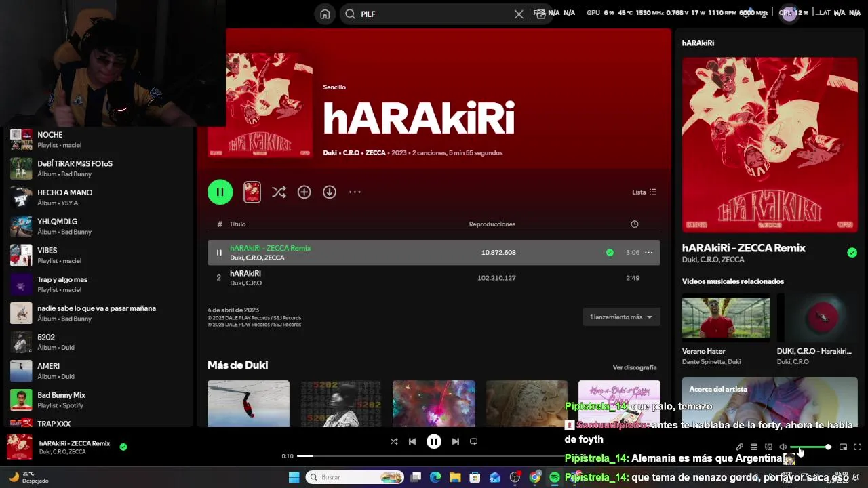Click the 'Más de Duki' heading

pyautogui.click(x=237, y=365)
